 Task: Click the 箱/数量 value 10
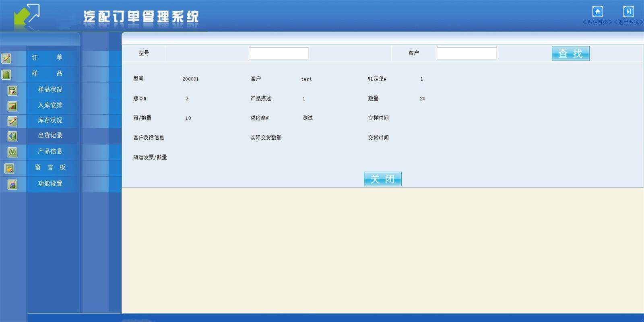188,118
